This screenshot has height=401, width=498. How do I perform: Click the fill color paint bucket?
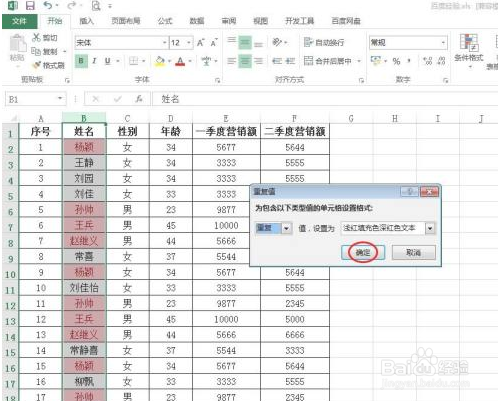tap(160, 61)
